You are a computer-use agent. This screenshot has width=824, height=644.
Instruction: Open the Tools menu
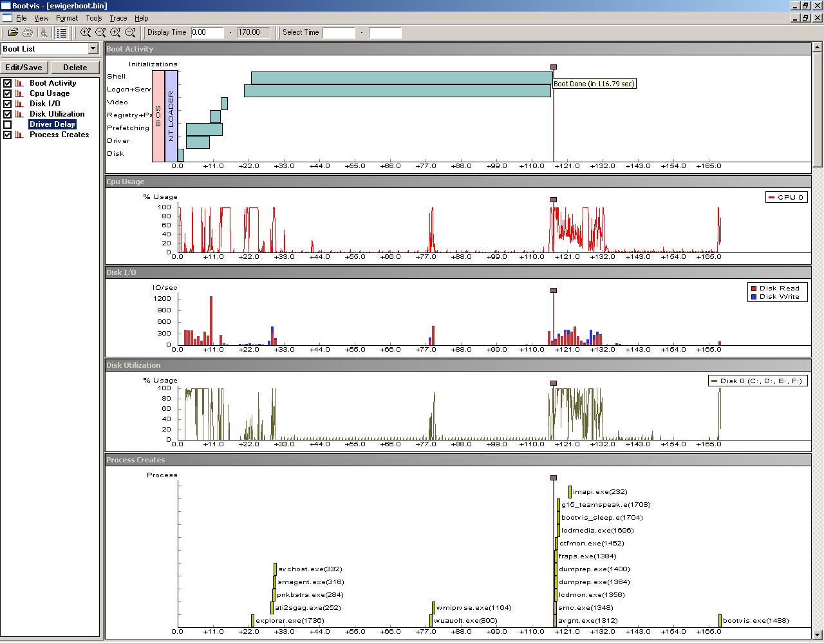pyautogui.click(x=94, y=18)
